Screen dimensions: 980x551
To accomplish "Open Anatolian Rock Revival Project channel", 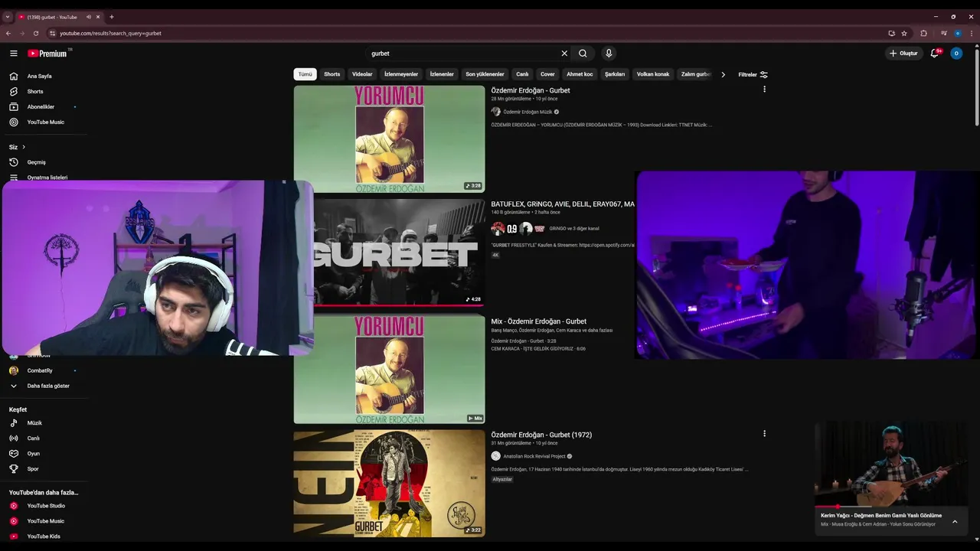I will click(x=534, y=456).
